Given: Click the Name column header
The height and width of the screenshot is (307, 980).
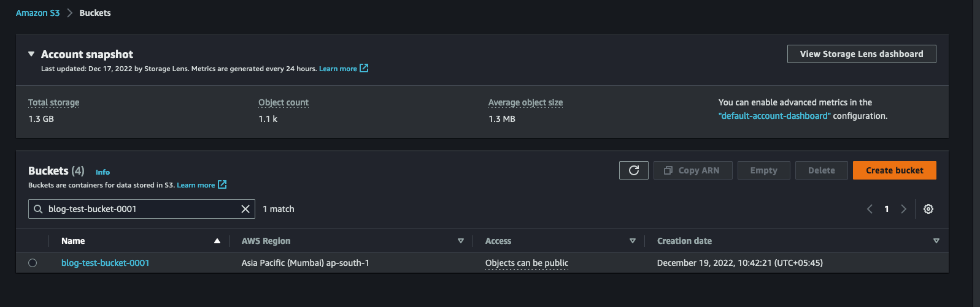Looking at the screenshot, I should coord(73,241).
